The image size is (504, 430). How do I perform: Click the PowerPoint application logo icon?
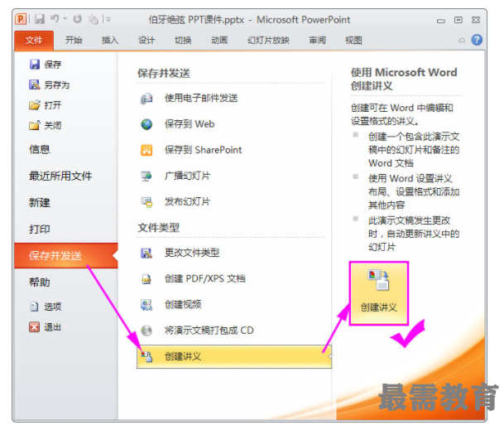pos(21,19)
